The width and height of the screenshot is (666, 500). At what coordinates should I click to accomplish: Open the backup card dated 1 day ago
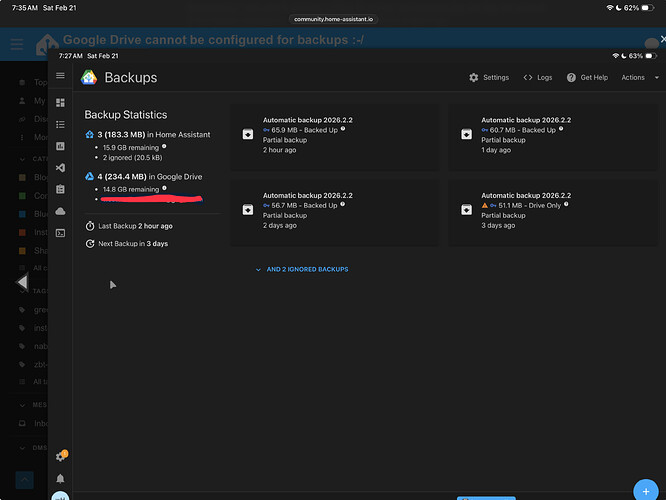(553, 137)
